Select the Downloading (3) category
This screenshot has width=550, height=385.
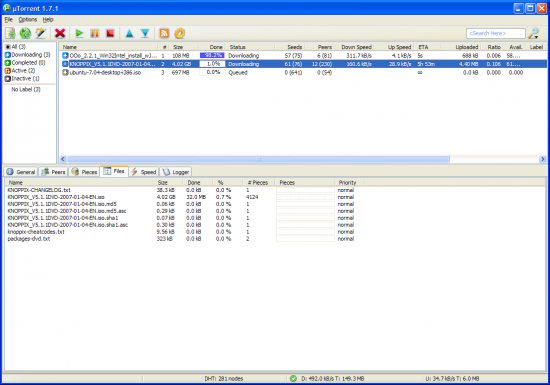coord(27,55)
